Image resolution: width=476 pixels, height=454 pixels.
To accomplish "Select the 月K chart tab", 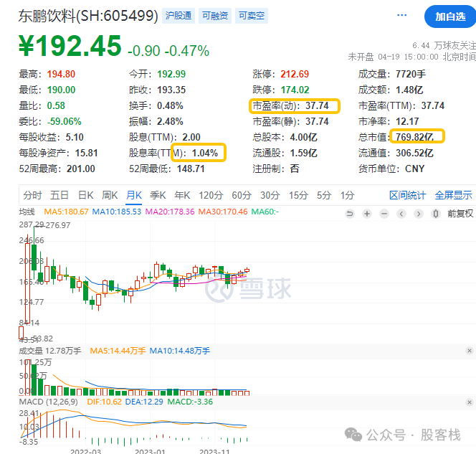I will pos(134,195).
